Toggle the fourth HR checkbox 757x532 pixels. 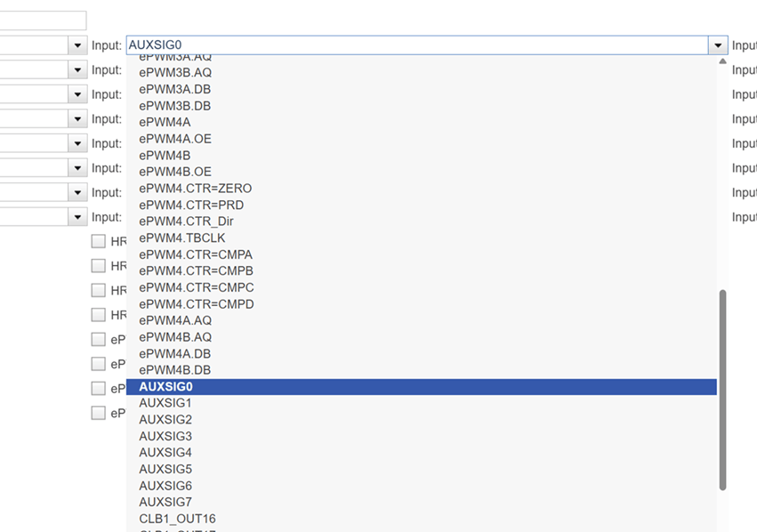coord(99,315)
